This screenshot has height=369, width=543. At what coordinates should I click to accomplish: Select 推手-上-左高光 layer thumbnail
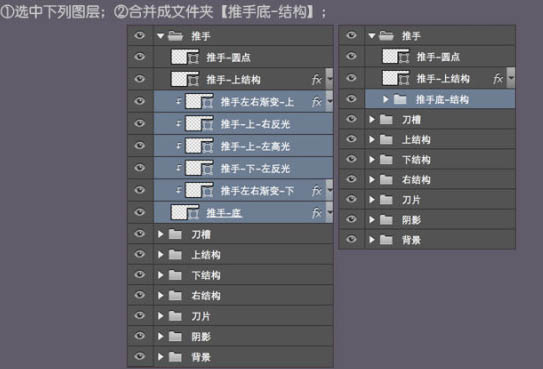point(199,146)
